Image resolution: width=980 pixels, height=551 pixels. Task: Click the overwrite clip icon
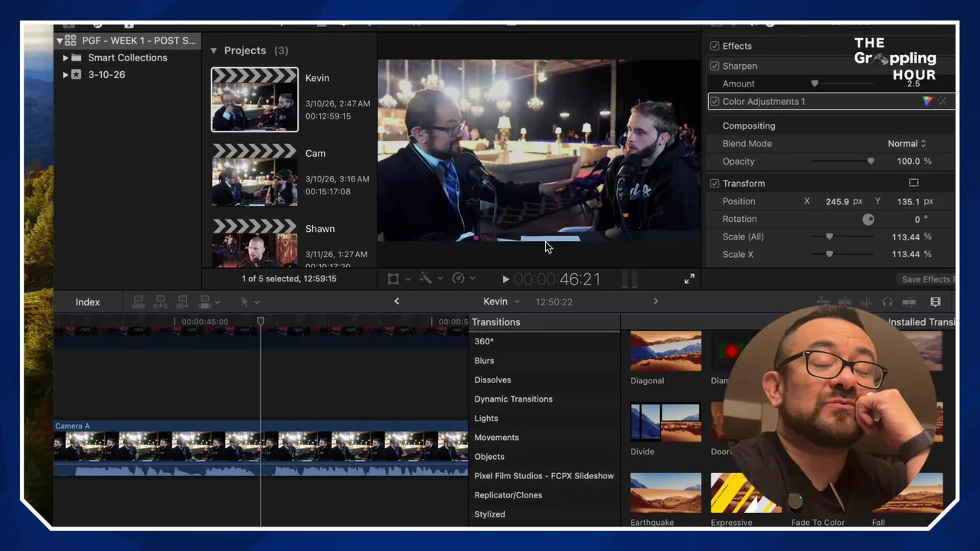tap(205, 302)
